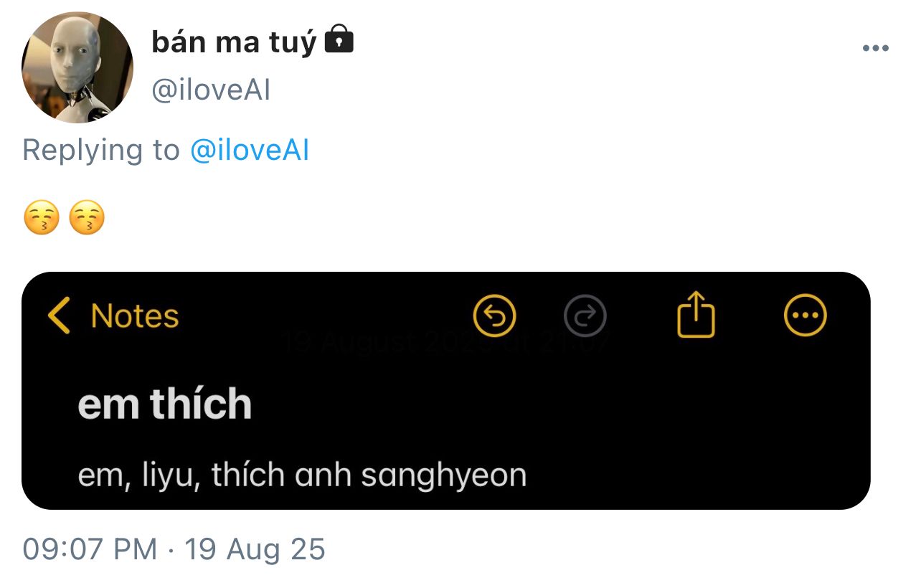This screenshot has width=921, height=588.
Task: Click the display name "bán ma tuý"
Action: click(x=234, y=43)
